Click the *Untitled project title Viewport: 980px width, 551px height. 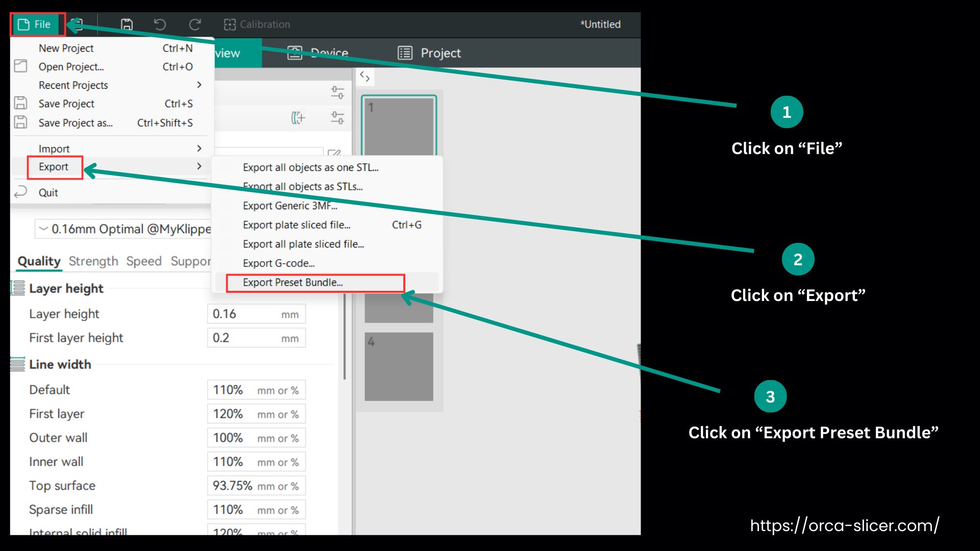(x=600, y=24)
